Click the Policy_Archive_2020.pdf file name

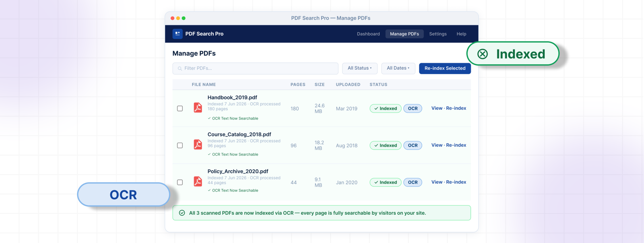tap(238, 171)
